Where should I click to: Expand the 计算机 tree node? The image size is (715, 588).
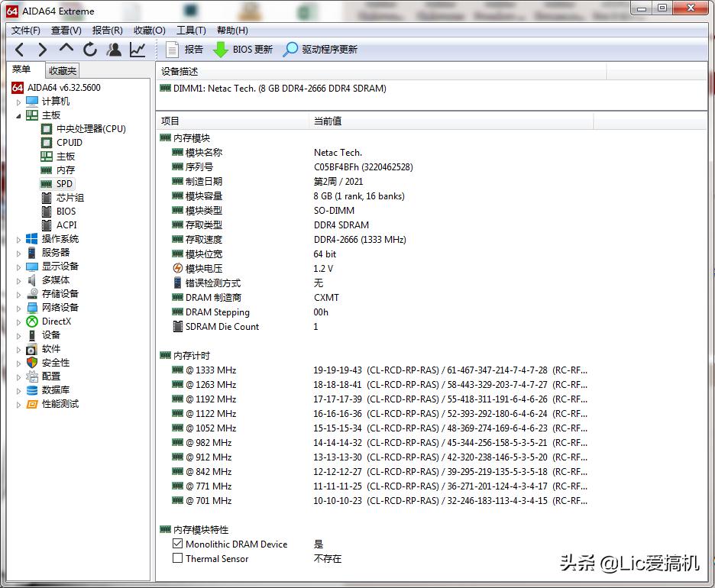(18, 102)
